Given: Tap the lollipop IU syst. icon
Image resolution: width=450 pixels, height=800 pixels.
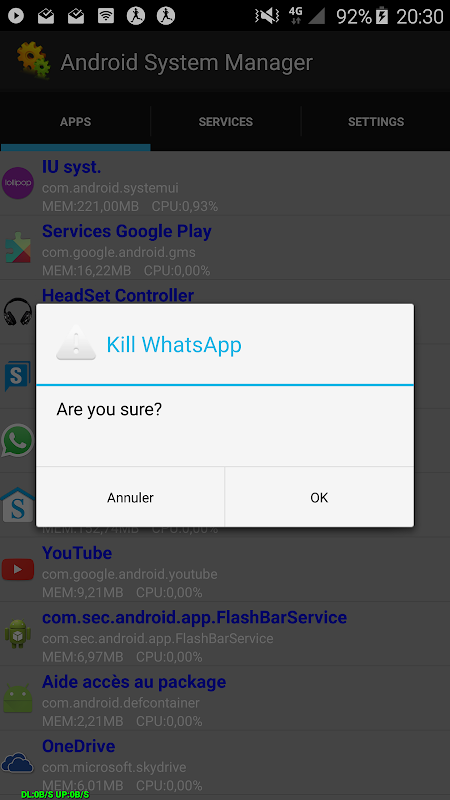Looking at the screenshot, I should [18, 183].
